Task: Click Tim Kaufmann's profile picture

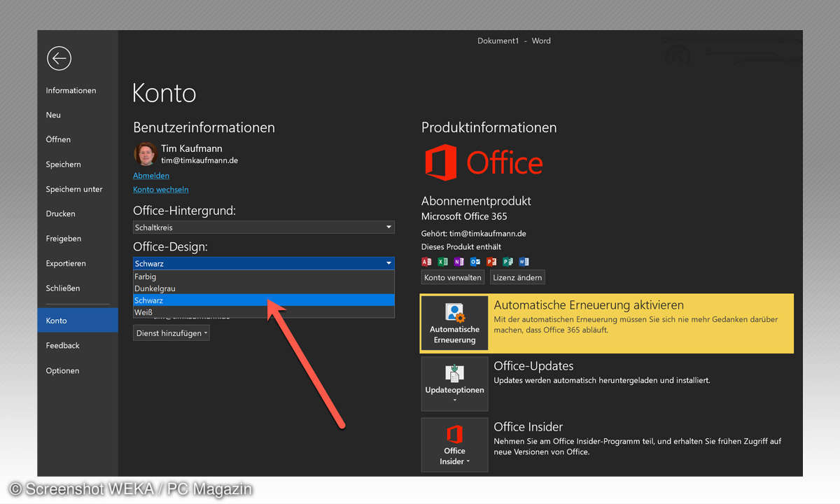Action: pos(145,154)
